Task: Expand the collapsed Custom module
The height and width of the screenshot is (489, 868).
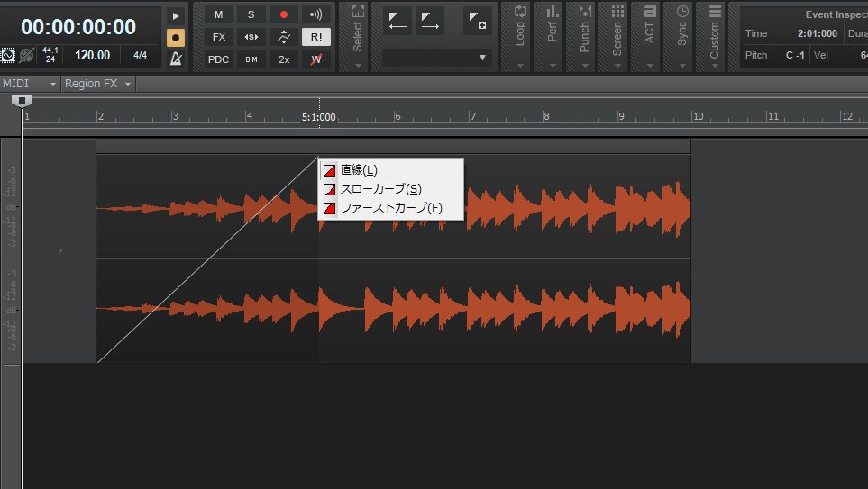Action: tap(715, 37)
